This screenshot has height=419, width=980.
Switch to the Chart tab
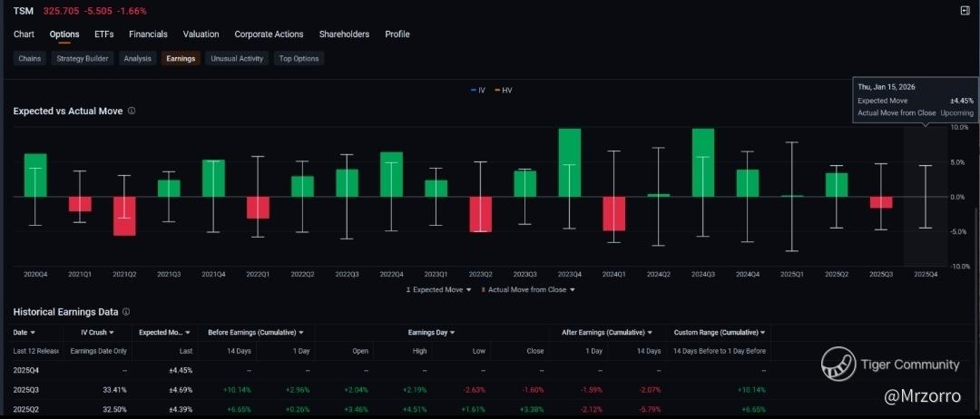(24, 34)
